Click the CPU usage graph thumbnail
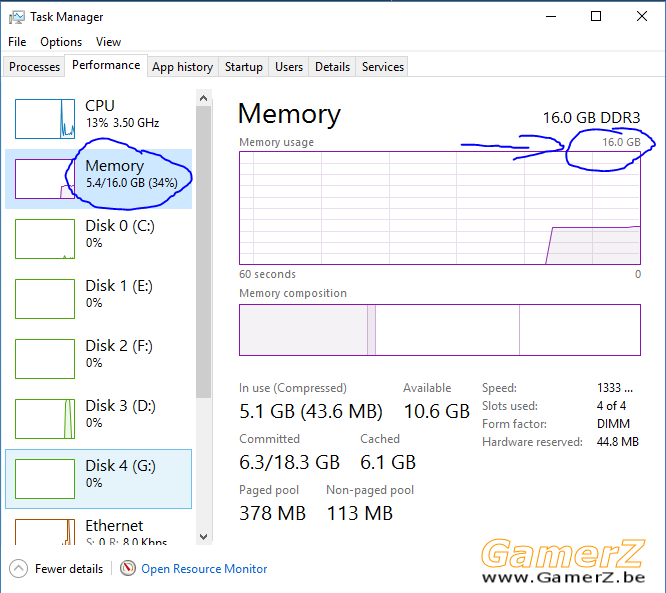The image size is (666, 593). click(x=45, y=119)
